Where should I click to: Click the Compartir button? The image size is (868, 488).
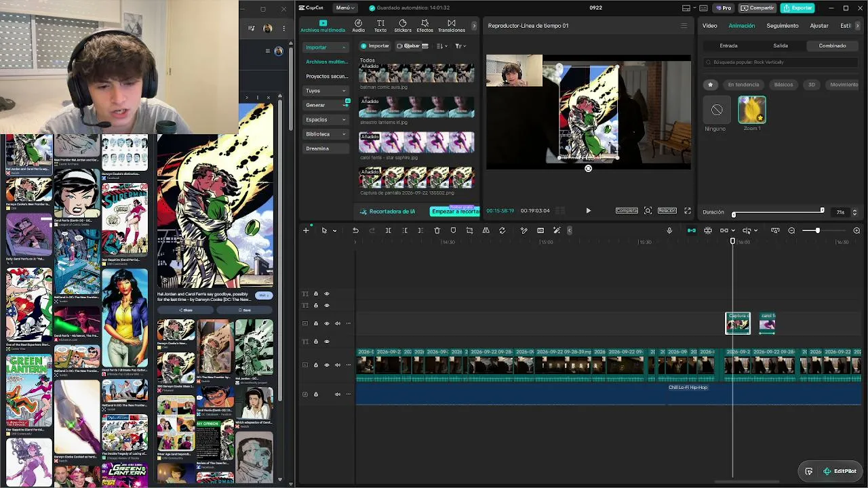click(x=757, y=8)
